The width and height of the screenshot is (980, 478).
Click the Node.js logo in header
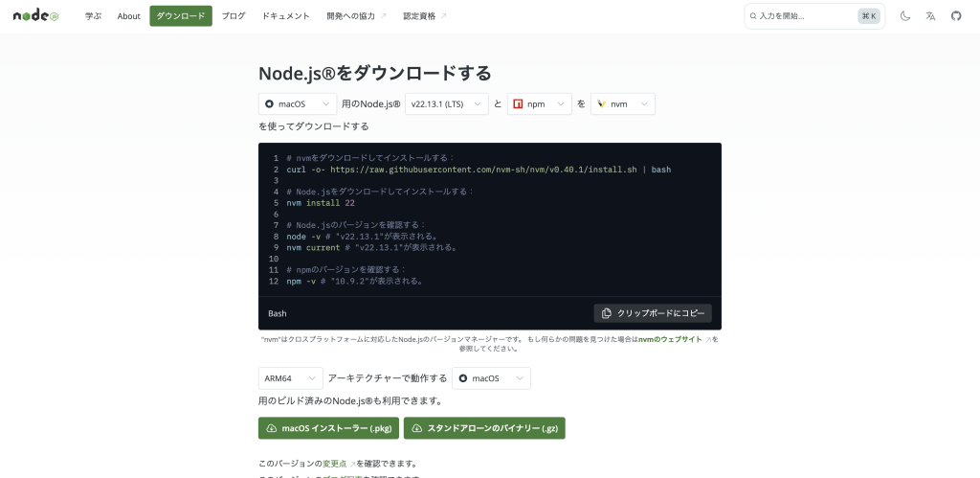pyautogui.click(x=36, y=15)
